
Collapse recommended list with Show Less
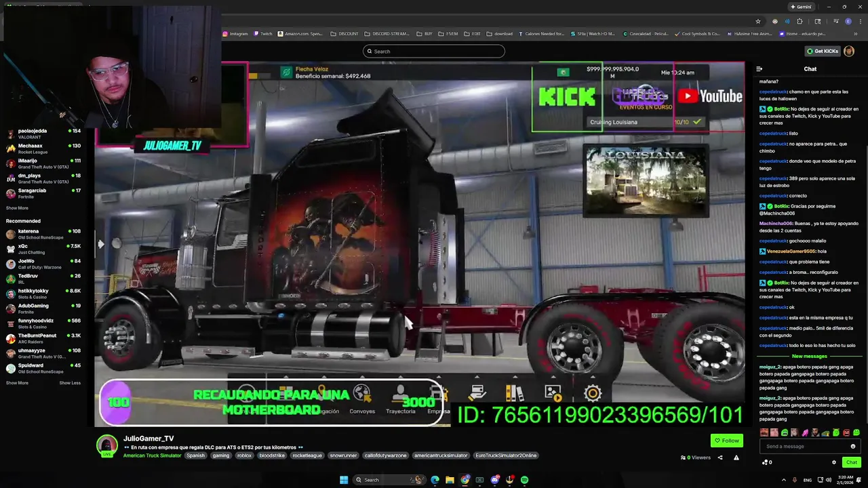[x=70, y=383]
